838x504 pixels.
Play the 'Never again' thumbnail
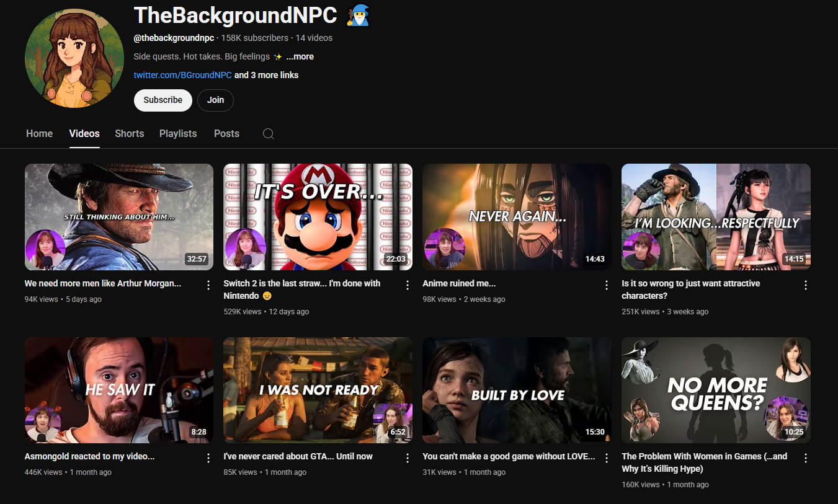tap(517, 217)
